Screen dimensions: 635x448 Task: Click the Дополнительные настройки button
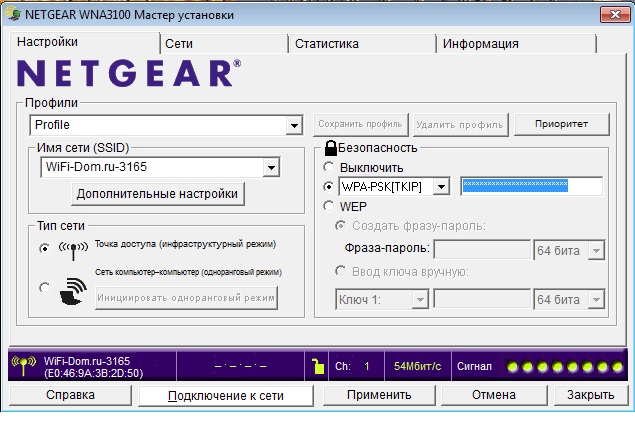tap(157, 194)
